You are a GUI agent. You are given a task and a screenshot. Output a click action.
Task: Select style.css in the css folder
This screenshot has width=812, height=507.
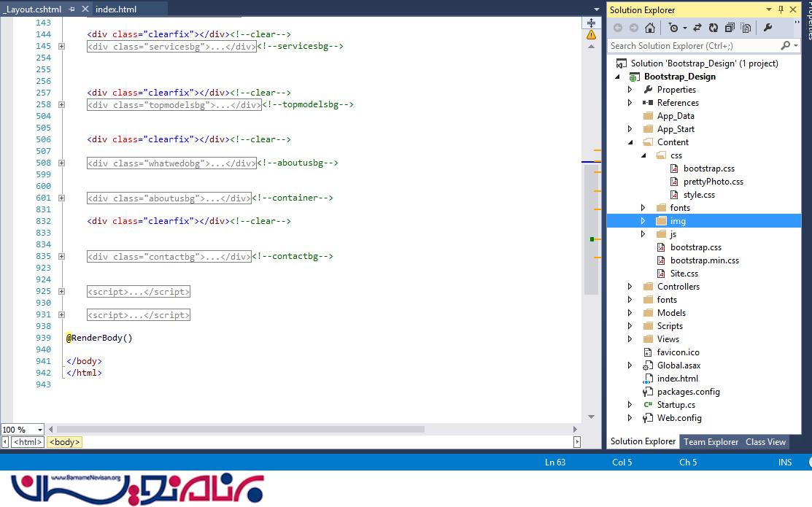[x=698, y=195]
